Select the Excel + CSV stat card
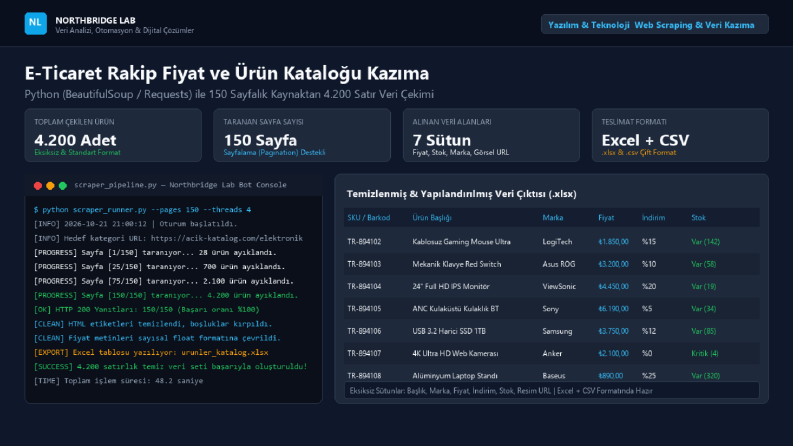The width and height of the screenshot is (793, 446). pyautogui.click(x=680, y=135)
